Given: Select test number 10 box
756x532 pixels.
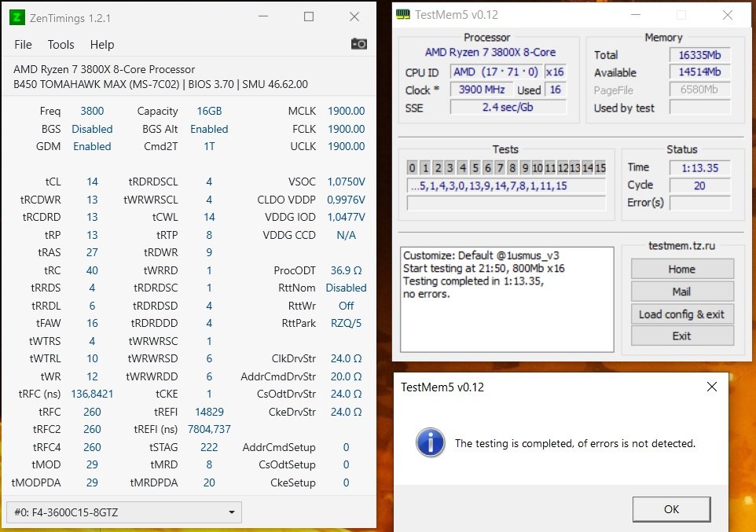Looking at the screenshot, I should tap(537, 168).
